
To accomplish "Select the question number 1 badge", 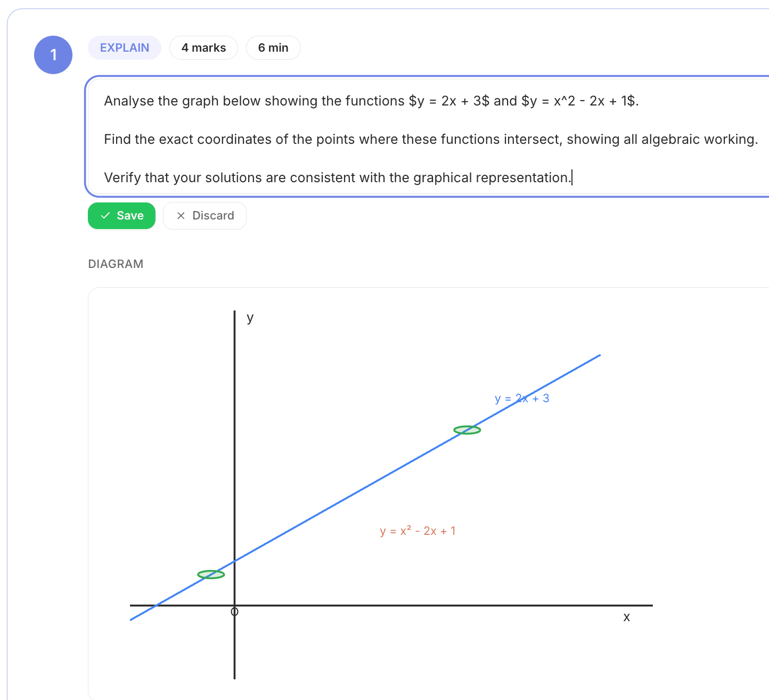I will (53, 55).
